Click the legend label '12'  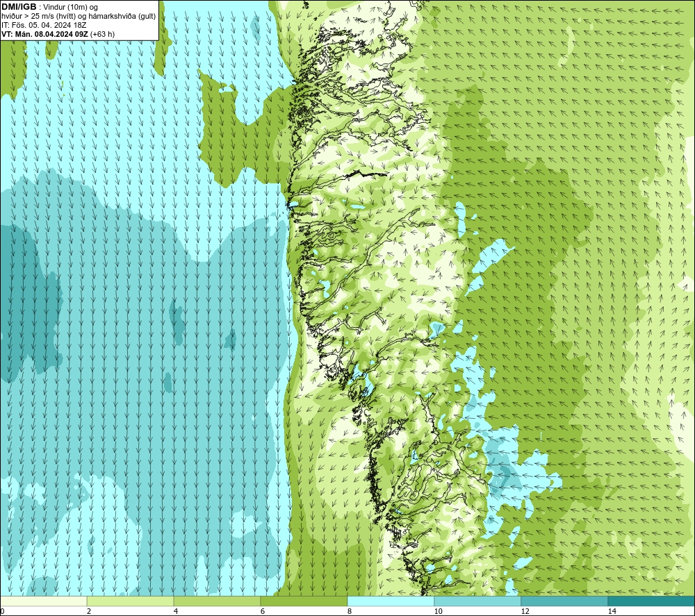(525, 611)
